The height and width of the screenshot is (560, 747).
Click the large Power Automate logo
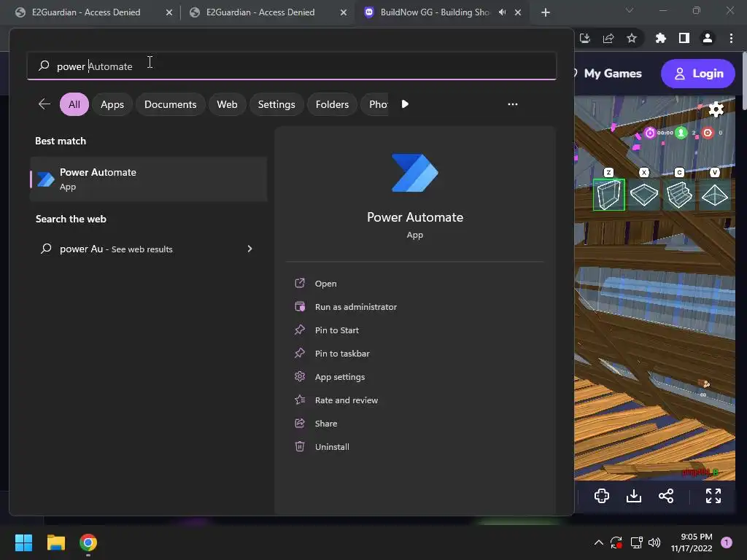(414, 172)
